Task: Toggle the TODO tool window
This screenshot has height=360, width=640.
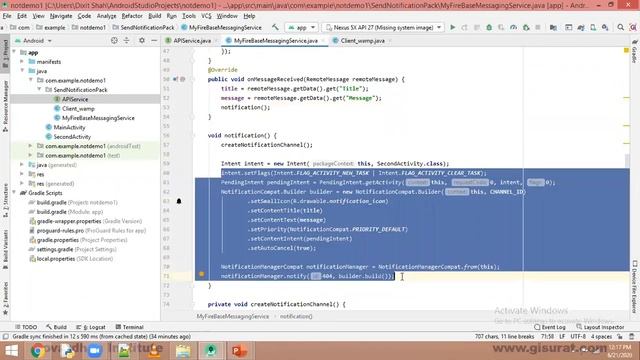Action: click(x=26, y=327)
